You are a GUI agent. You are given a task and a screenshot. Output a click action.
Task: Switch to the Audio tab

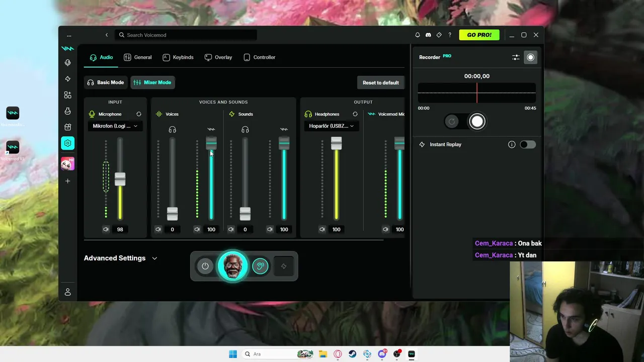pyautogui.click(x=101, y=57)
